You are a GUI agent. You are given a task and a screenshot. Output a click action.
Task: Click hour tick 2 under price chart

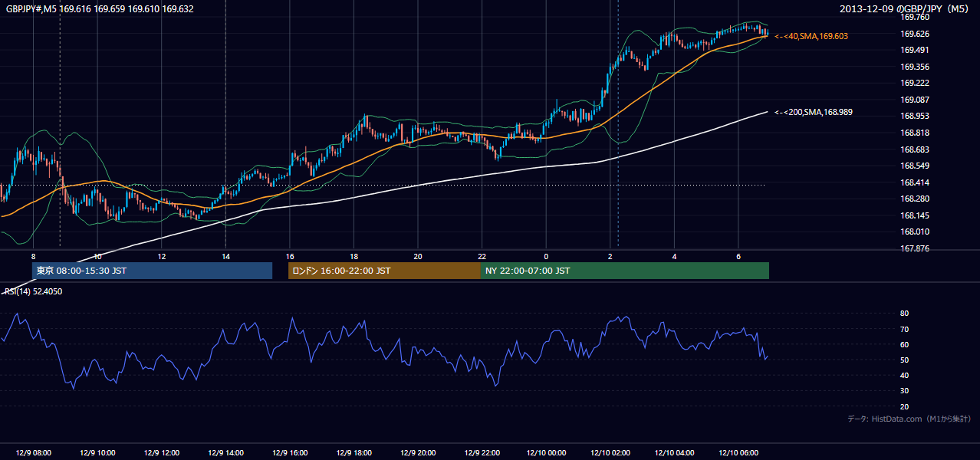click(610, 256)
